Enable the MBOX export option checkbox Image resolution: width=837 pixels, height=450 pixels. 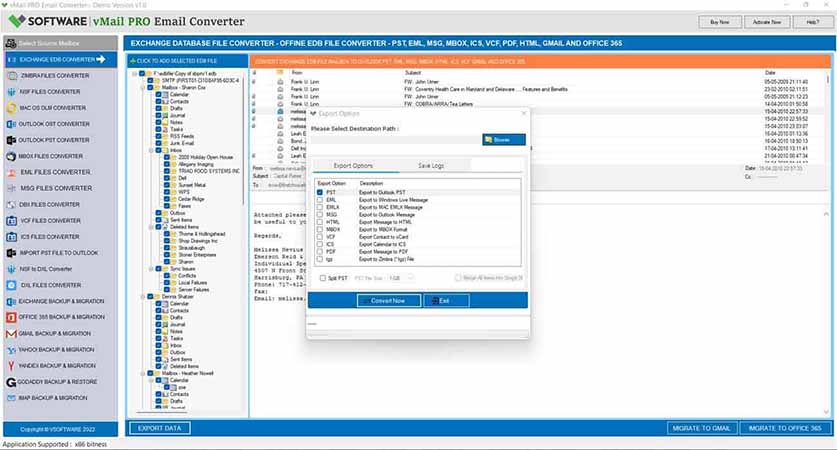pyautogui.click(x=320, y=230)
